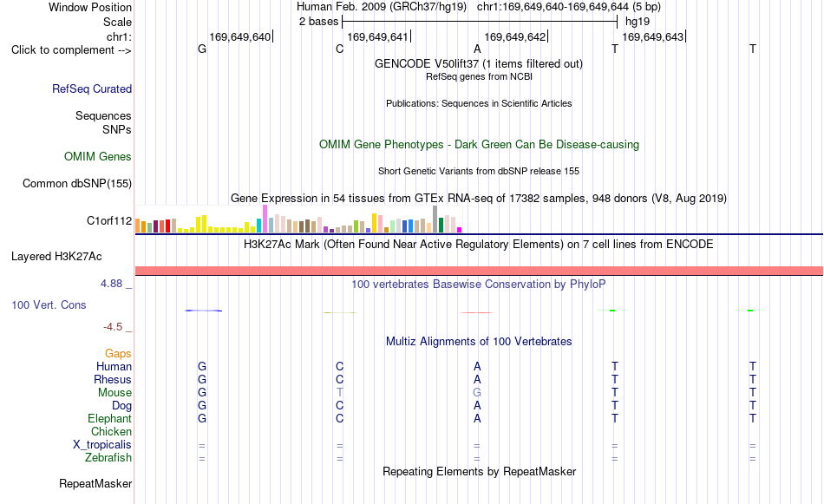
Task: Click base C in the sequence ruler
Action: tap(339, 49)
